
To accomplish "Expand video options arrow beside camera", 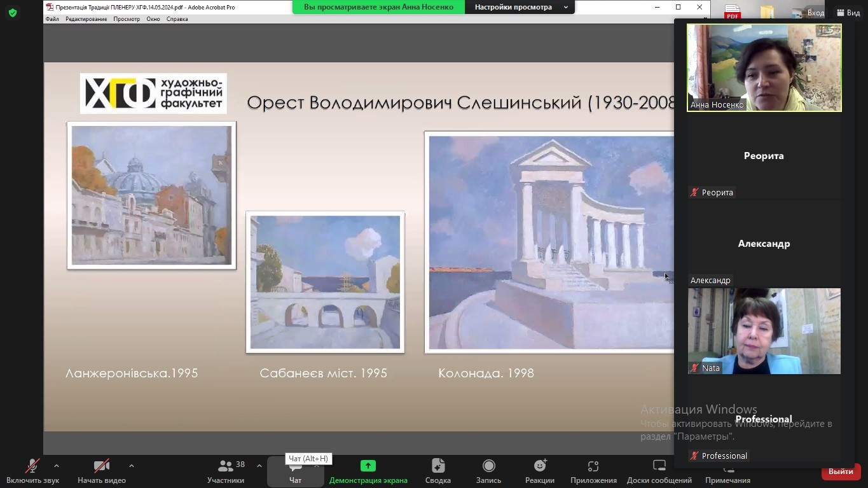I will click(132, 466).
